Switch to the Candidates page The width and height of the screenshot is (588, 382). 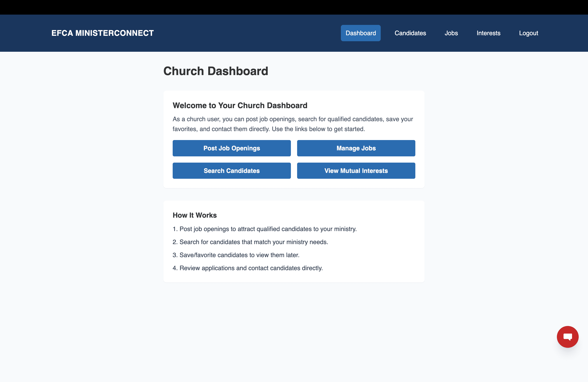(410, 33)
